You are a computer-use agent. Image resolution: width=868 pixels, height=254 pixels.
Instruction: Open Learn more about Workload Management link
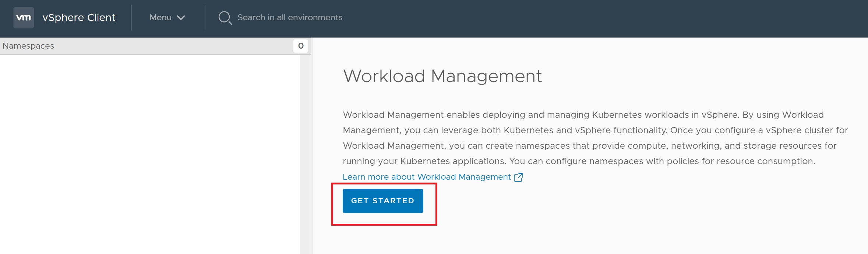(x=427, y=177)
